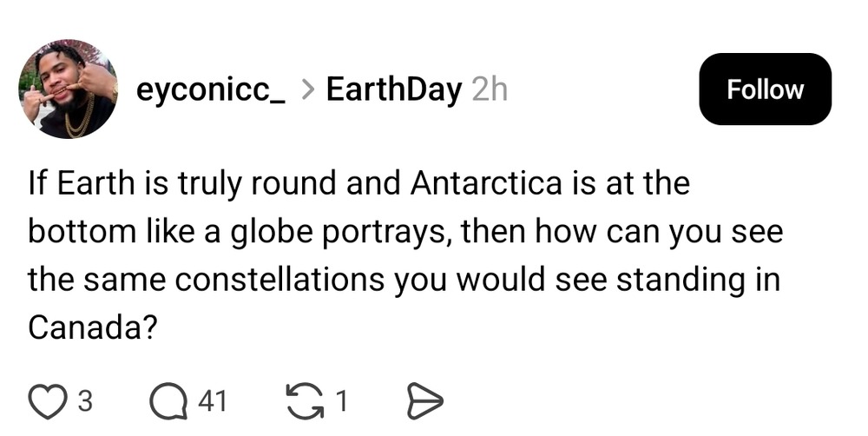Go to the EarthDay topic

[394, 89]
